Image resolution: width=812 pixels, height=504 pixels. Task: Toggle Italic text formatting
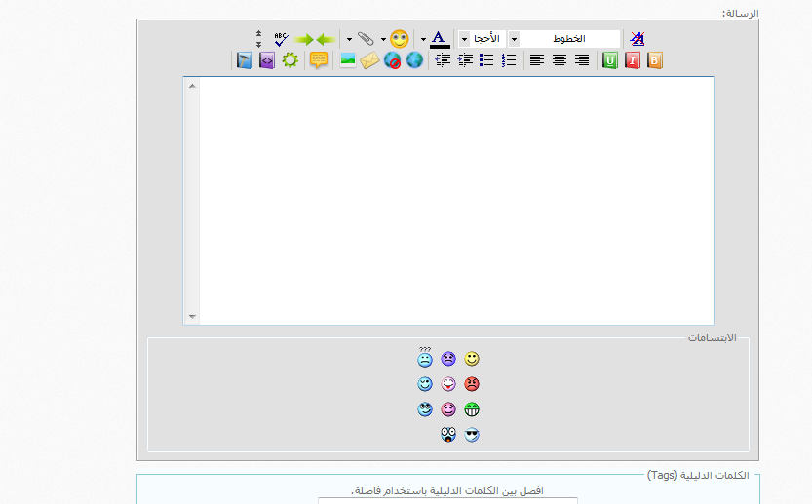tap(633, 60)
